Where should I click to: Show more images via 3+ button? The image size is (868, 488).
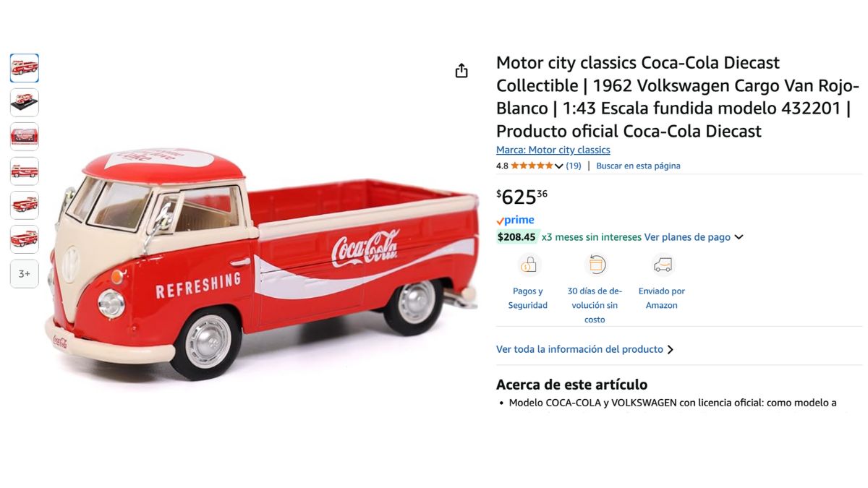coord(25,274)
